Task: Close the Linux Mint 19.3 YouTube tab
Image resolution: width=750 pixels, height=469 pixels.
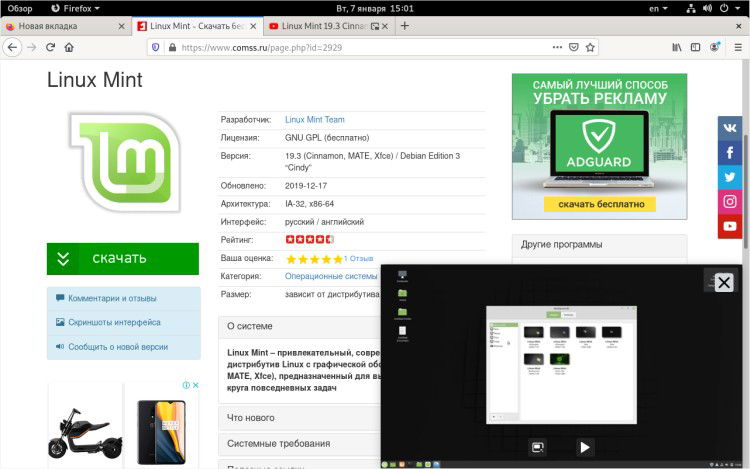Action: 385,26
